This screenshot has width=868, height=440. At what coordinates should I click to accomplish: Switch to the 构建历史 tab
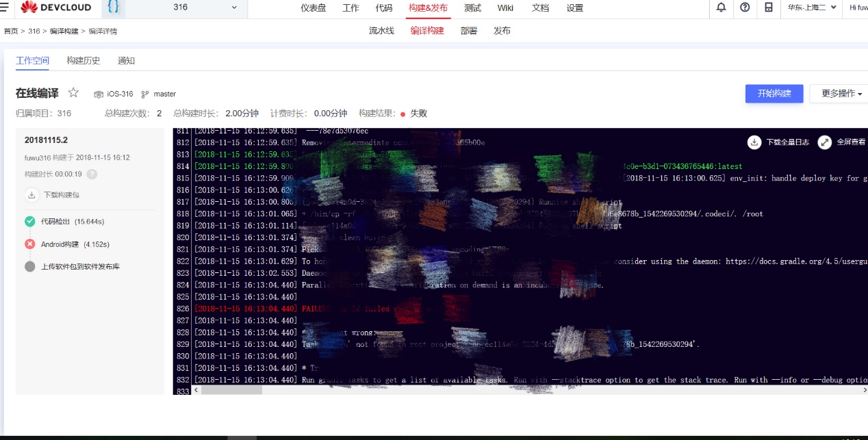(x=83, y=60)
